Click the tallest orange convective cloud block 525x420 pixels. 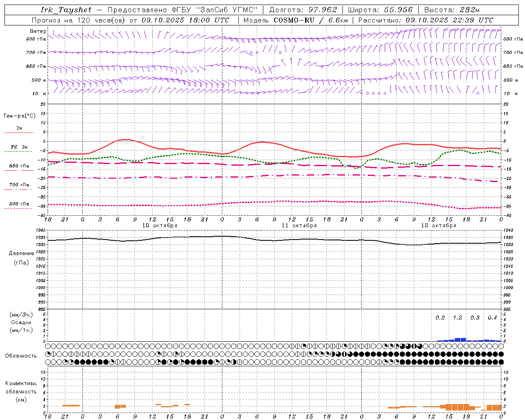(x=457, y=407)
